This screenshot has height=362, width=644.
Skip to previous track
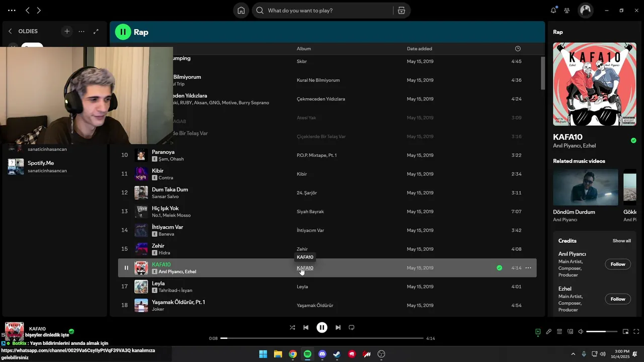(306, 327)
